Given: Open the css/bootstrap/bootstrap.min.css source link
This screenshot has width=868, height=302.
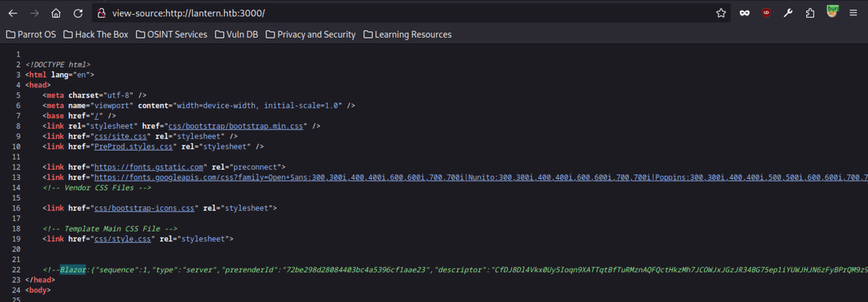Looking at the screenshot, I should coord(236,126).
